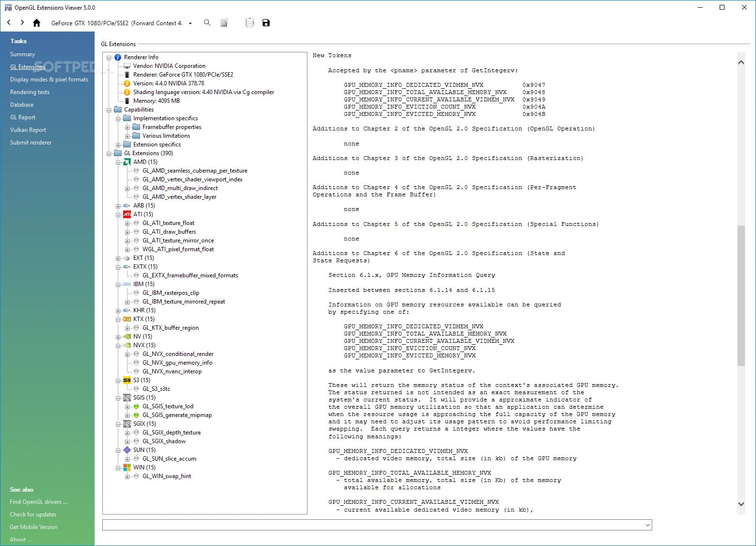
Task: Click the specification scrollbar thumb
Action: [x=740, y=296]
